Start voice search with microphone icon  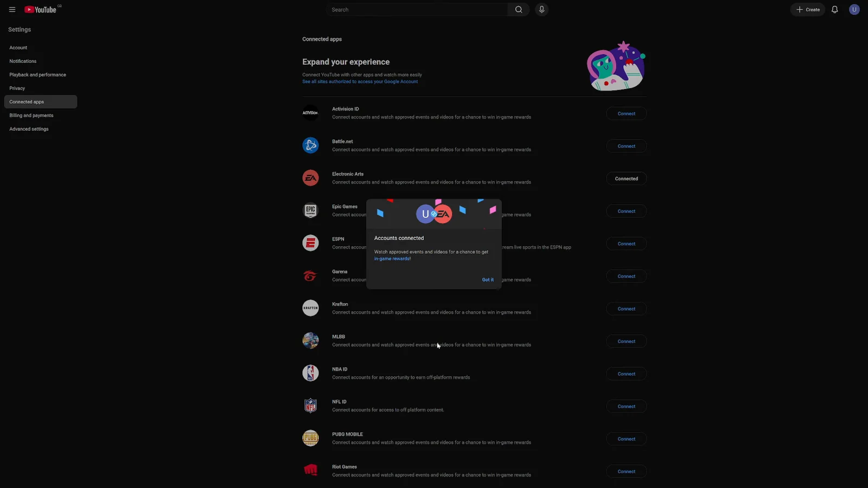click(x=541, y=10)
